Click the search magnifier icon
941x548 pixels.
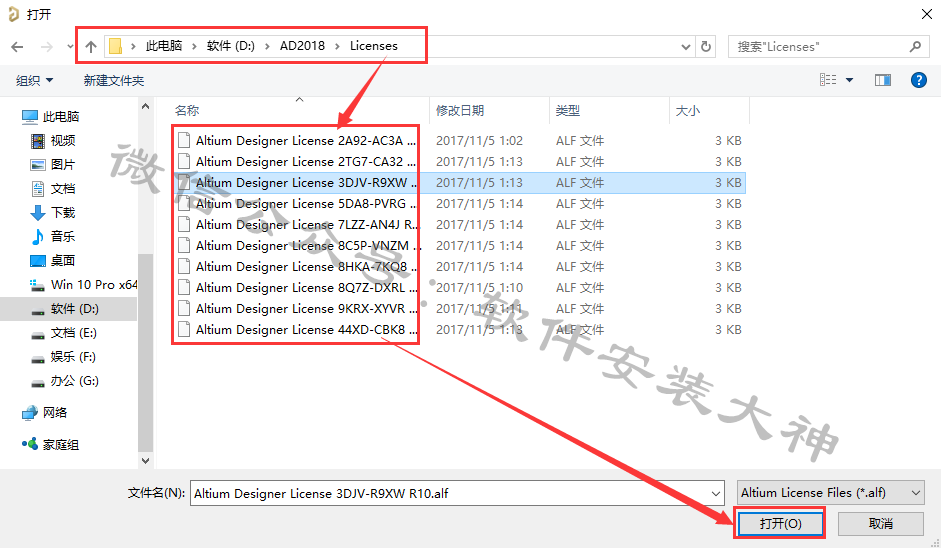pos(915,46)
